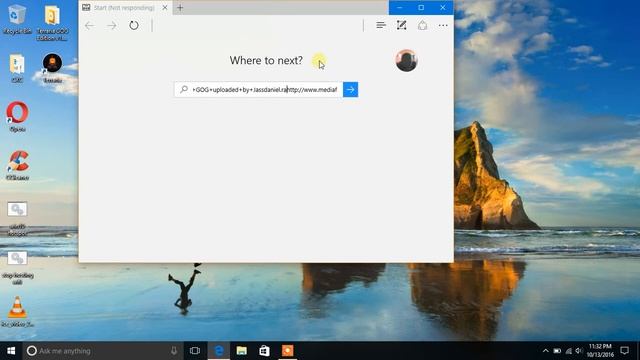This screenshot has width=640, height=360.
Task: Go back in the Edge browser
Action: pos(89,26)
